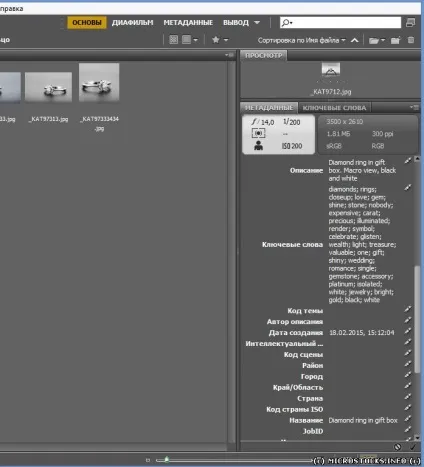Viewport: 424px width, 467px height.
Task: Toggle ascending sort order arrow
Action: point(355,40)
